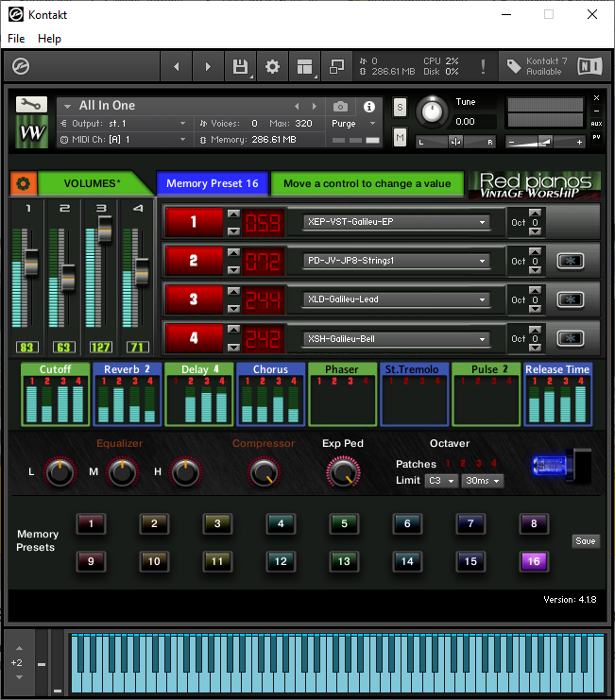The height and width of the screenshot is (700, 615).
Task: Open XSH-Galileu-Bell patch dropdown
Action: coord(397,339)
